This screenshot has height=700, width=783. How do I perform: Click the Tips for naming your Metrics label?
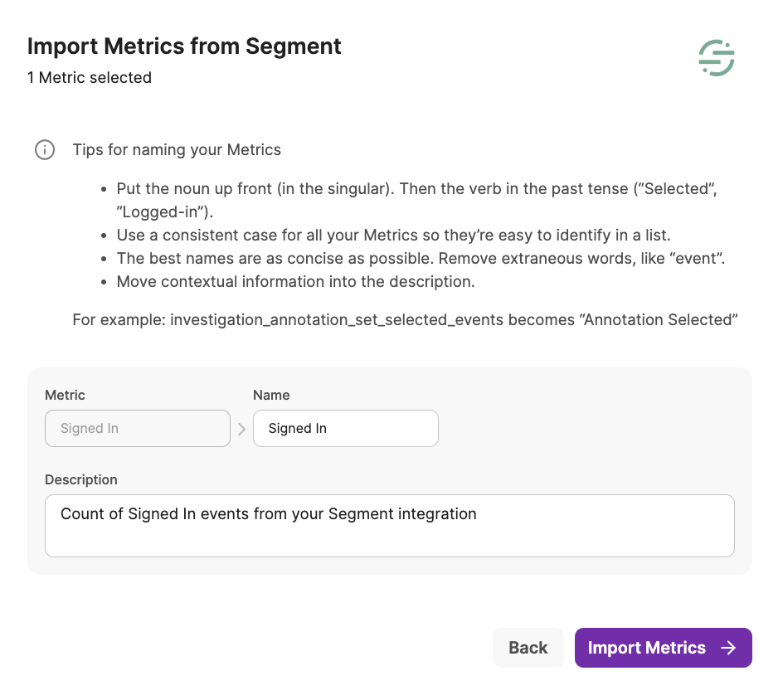click(177, 150)
